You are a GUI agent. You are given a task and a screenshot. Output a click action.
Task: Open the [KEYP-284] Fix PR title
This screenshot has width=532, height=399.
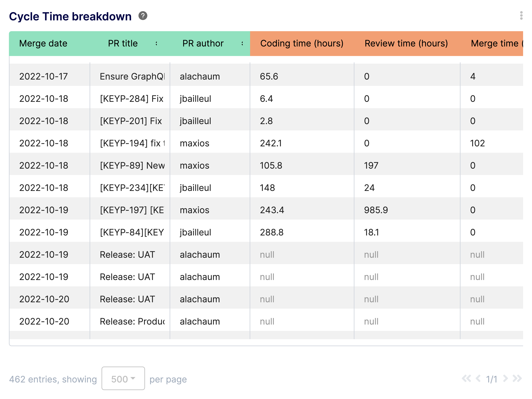pos(131,99)
